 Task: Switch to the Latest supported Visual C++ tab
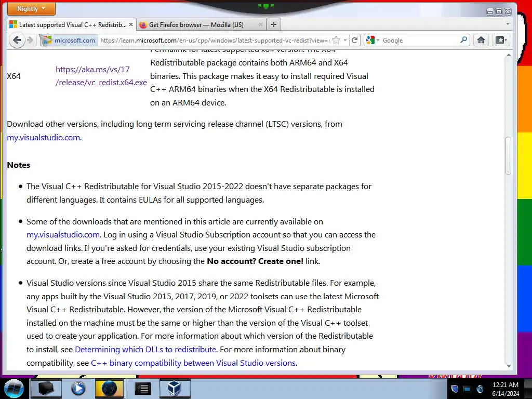tap(72, 25)
